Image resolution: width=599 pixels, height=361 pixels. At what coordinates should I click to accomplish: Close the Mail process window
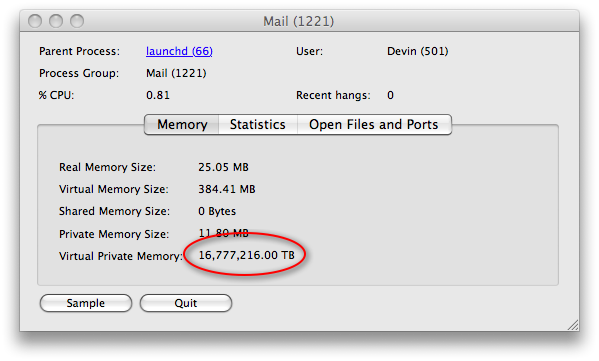tap(35, 21)
